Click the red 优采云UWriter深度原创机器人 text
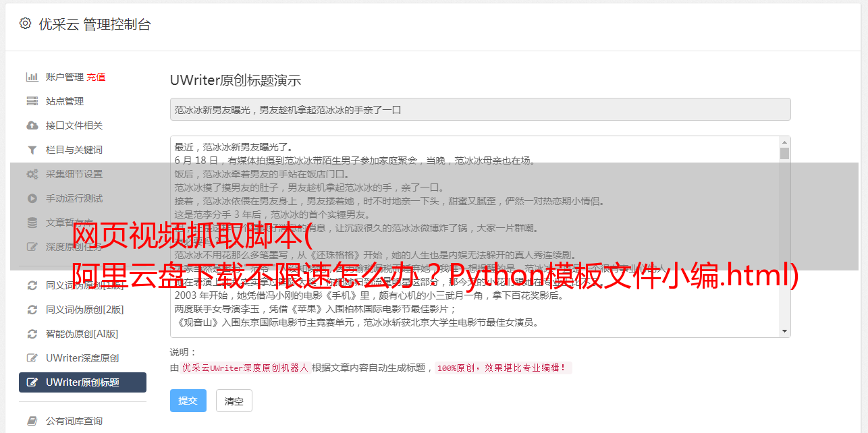Image resolution: width=868 pixels, height=433 pixels. (245, 368)
